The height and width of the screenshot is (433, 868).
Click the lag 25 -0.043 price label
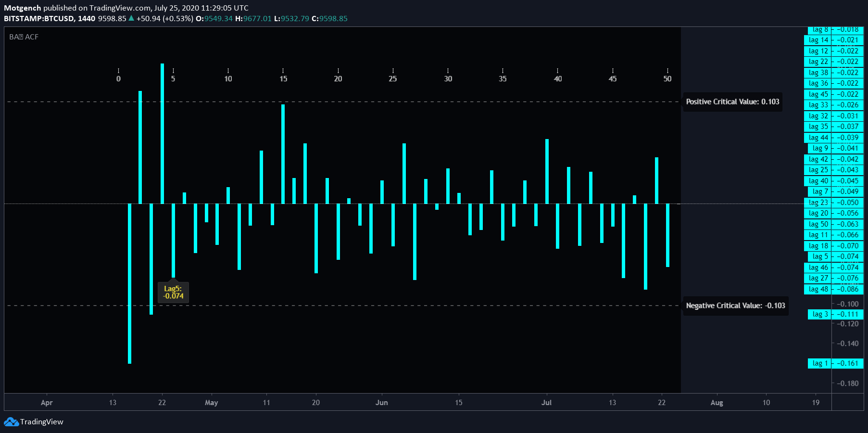coord(834,170)
